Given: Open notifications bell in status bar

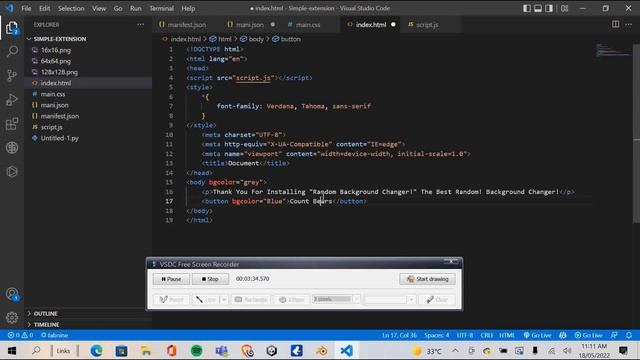Looking at the screenshot, I should click(x=629, y=335).
